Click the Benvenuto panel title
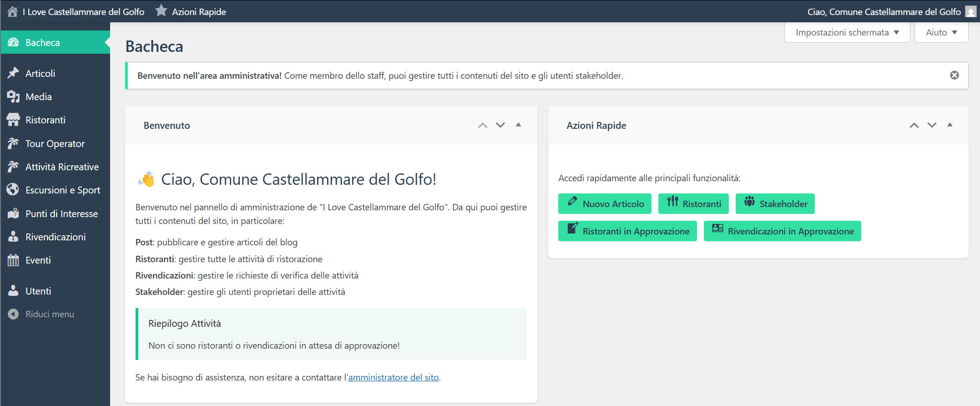Viewport: 980px width, 406px height. coord(167,125)
